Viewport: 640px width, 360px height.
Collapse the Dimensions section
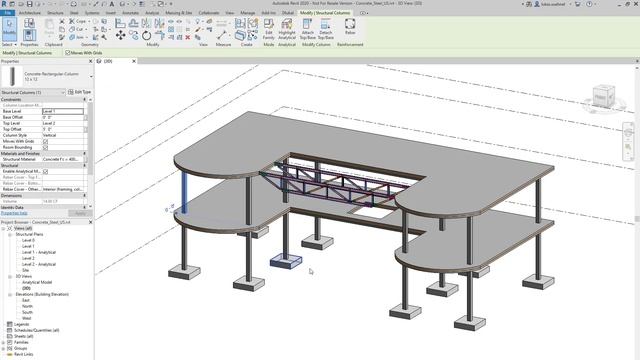85,196
